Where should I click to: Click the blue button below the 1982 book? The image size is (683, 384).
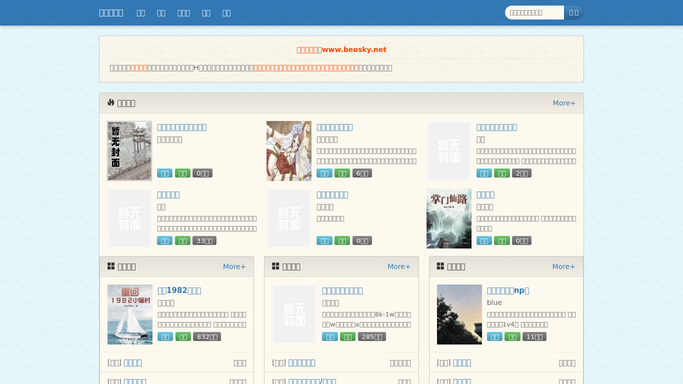pos(165,337)
